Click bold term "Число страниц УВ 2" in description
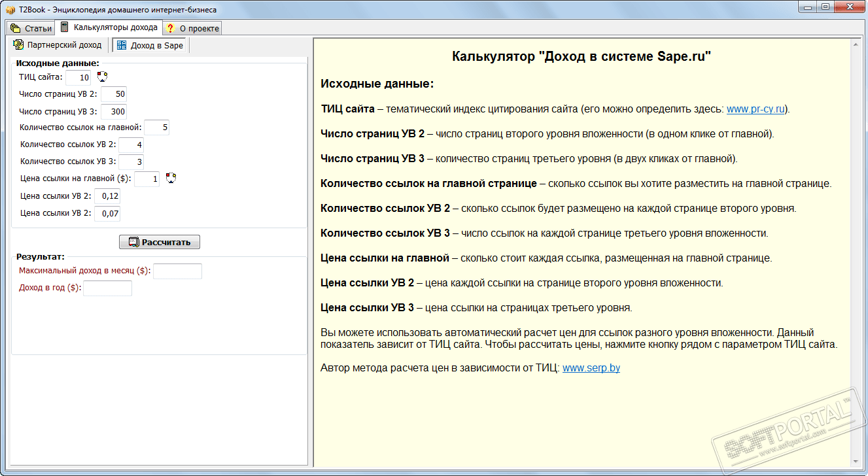 pos(372,134)
